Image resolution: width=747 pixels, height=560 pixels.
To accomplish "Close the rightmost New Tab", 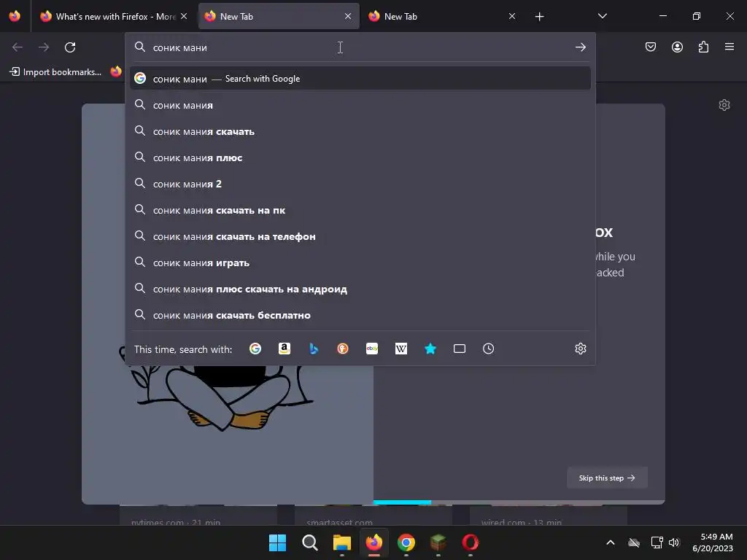I will coord(511,16).
